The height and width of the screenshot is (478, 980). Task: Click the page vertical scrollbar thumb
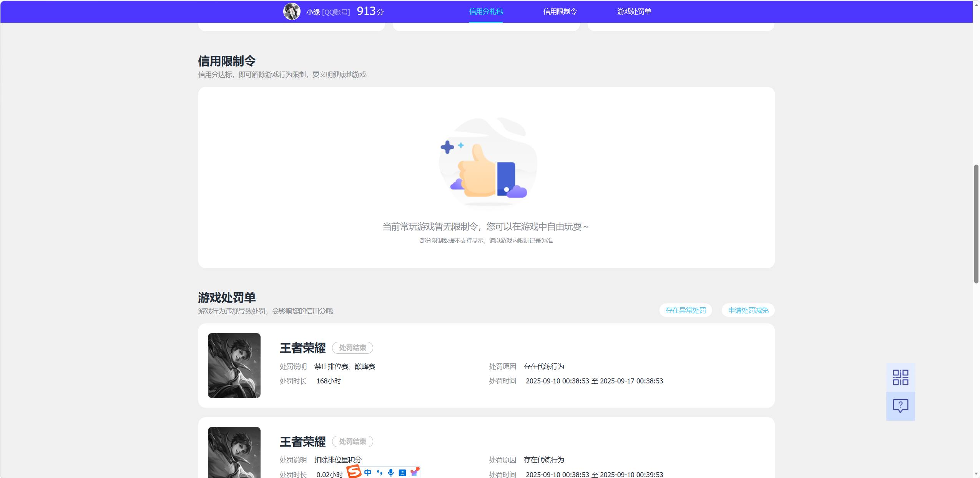[976, 224]
